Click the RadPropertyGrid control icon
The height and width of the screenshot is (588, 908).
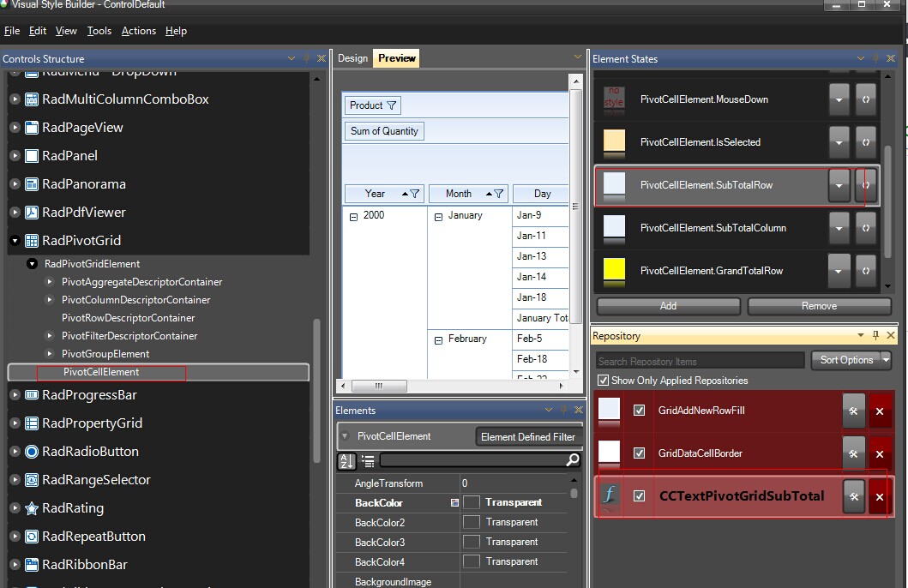[32, 423]
